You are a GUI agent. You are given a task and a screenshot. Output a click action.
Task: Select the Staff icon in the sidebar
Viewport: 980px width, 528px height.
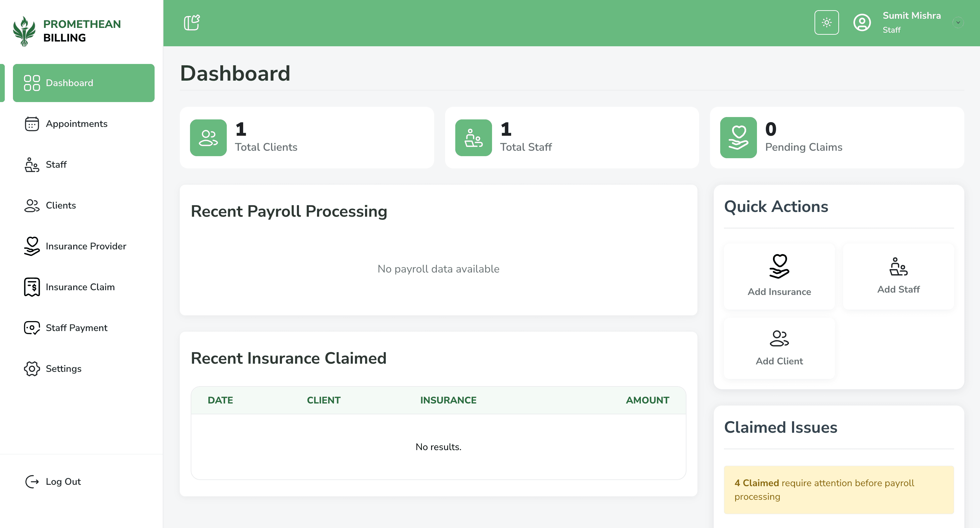click(32, 165)
